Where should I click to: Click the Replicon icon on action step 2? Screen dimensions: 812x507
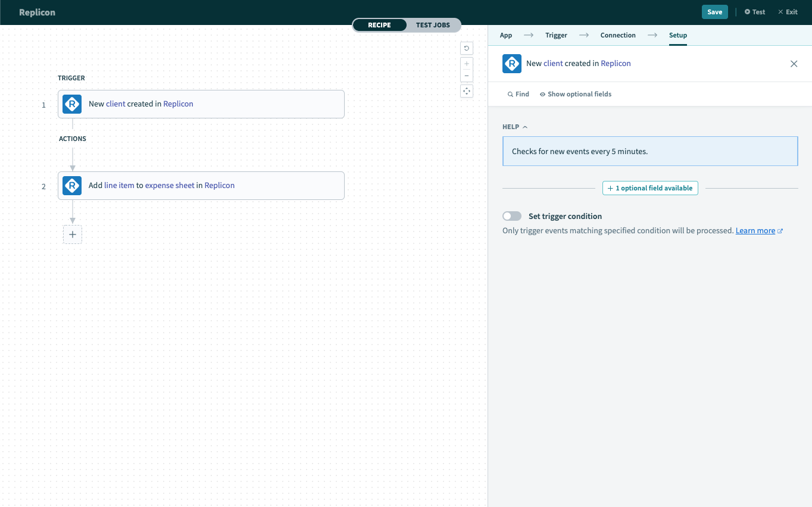(72, 186)
